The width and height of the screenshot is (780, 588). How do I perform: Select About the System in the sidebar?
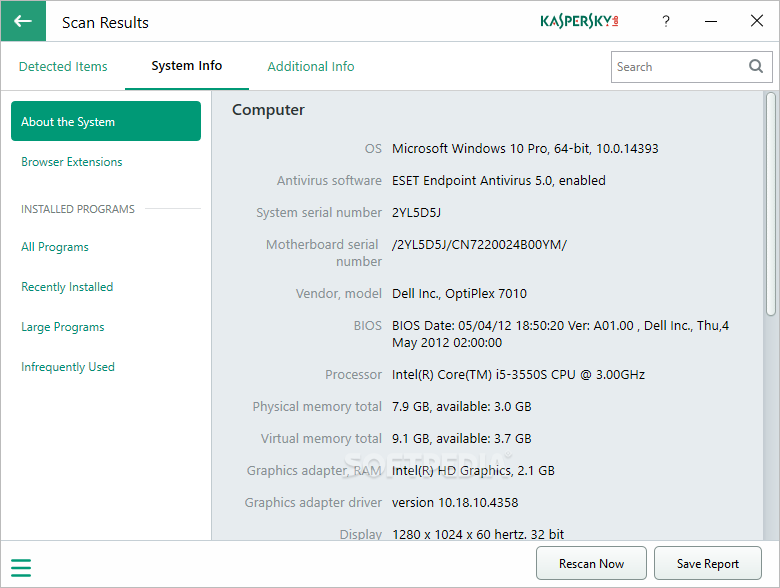point(106,121)
